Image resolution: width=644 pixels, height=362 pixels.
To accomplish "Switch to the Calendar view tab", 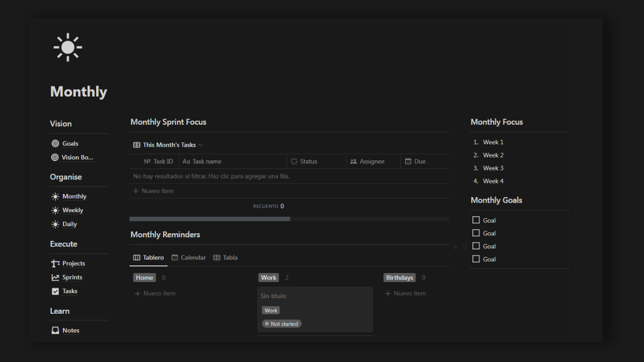I will pos(189,257).
